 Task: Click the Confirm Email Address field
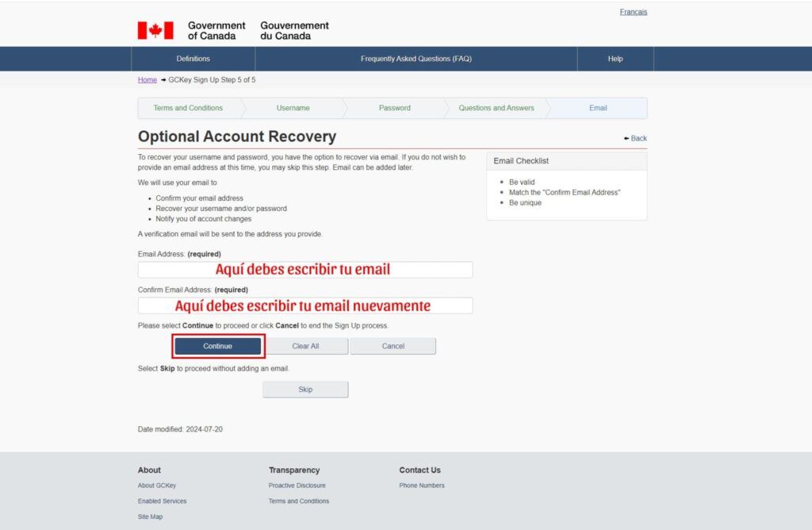(x=305, y=305)
